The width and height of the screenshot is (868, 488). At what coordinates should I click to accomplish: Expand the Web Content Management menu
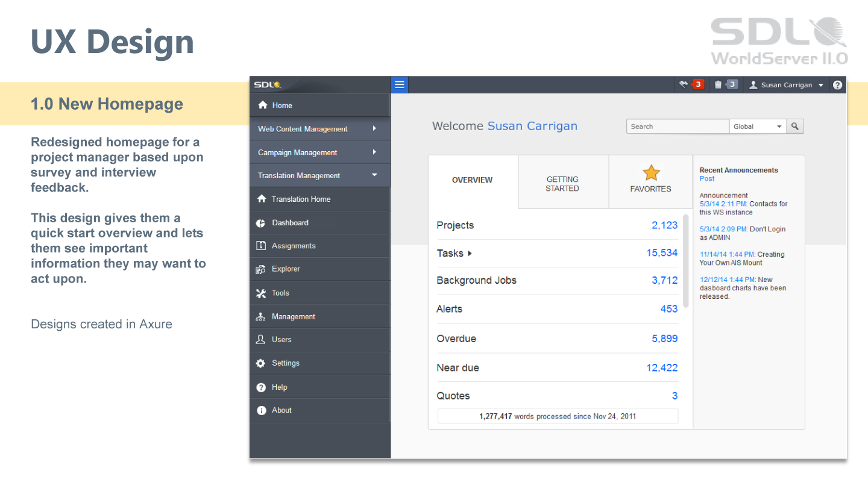[319, 129]
